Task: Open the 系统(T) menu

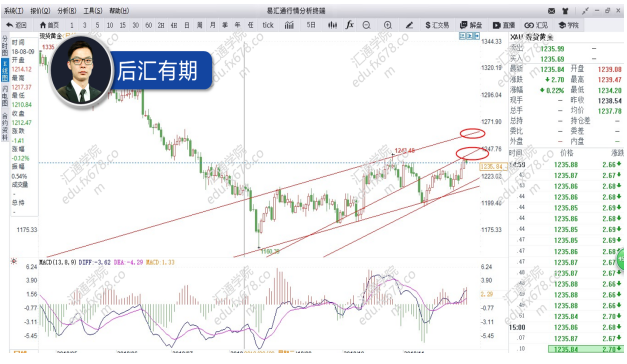Action: [x=14, y=11]
